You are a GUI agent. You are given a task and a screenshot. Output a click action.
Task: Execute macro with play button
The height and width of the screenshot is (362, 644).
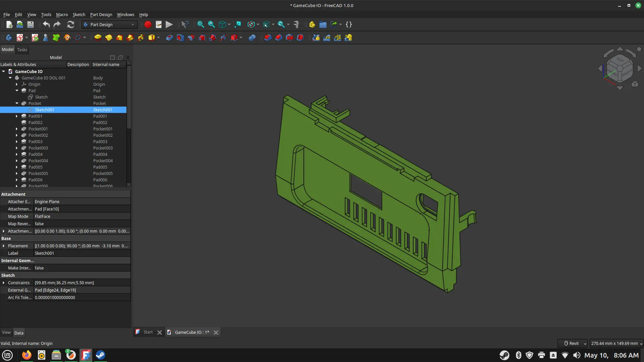pyautogui.click(x=169, y=24)
